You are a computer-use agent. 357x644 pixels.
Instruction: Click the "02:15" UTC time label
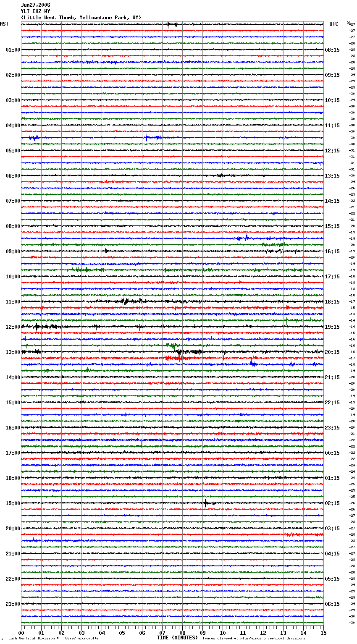[332, 503]
